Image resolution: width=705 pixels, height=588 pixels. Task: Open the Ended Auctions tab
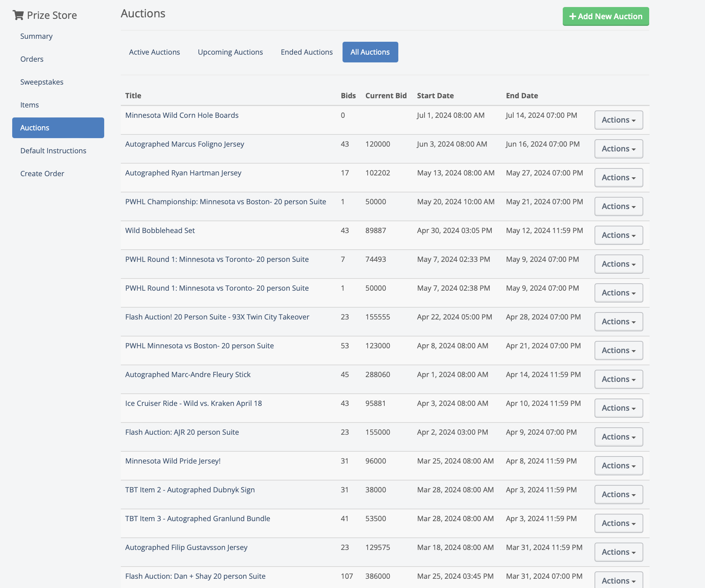307,52
